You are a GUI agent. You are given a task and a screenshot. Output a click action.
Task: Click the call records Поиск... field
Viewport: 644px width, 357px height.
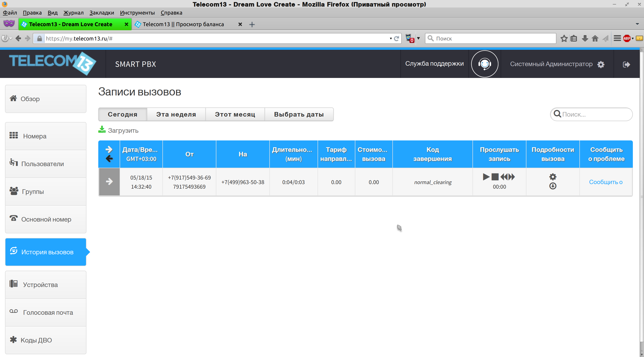(591, 114)
